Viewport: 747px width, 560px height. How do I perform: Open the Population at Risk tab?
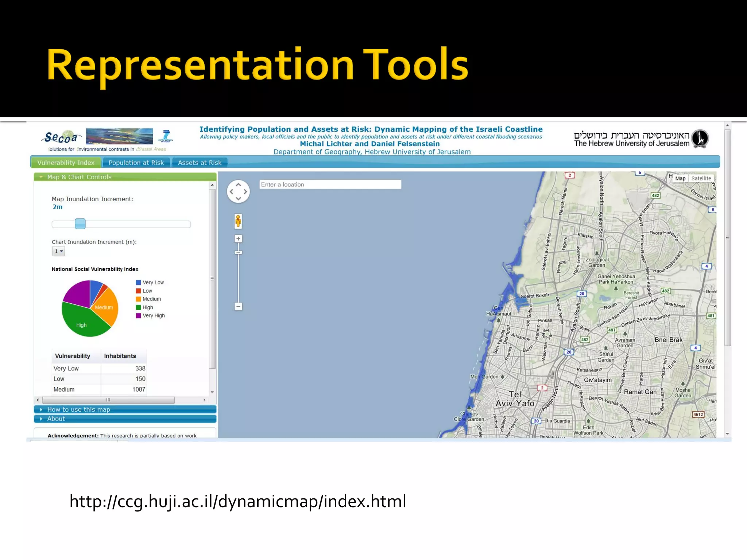[x=136, y=163]
